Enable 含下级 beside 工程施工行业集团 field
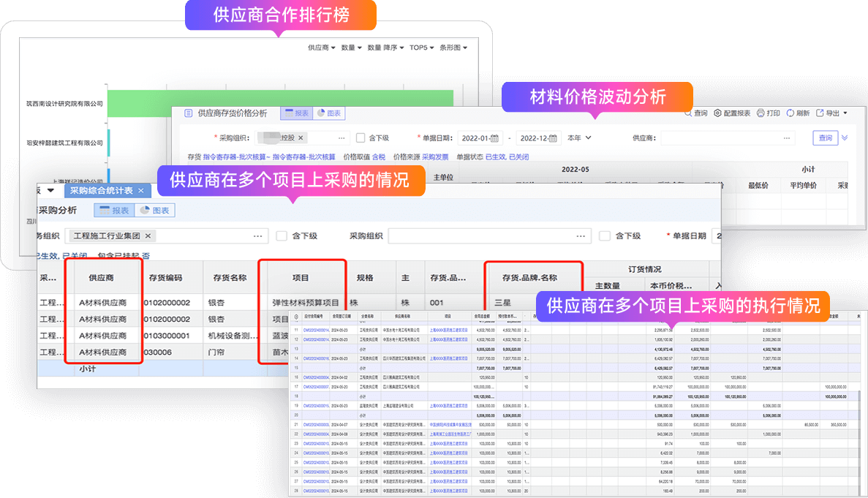 click(x=282, y=236)
